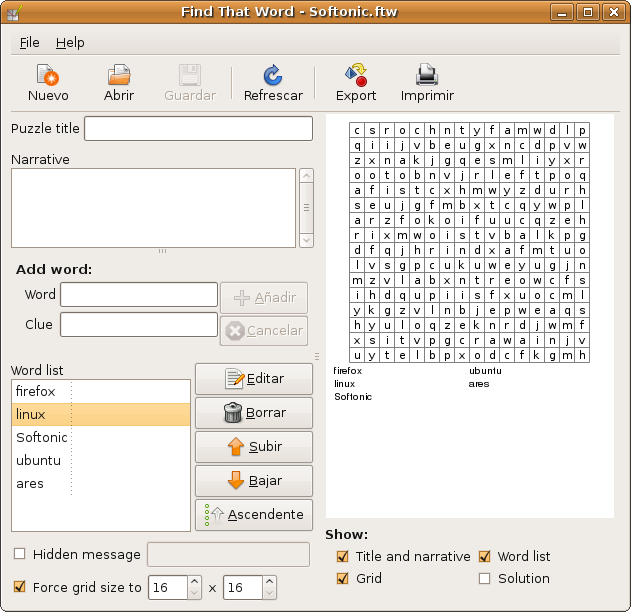Increase grid width spinner value
Image resolution: width=631 pixels, height=612 pixels.
click(x=193, y=582)
